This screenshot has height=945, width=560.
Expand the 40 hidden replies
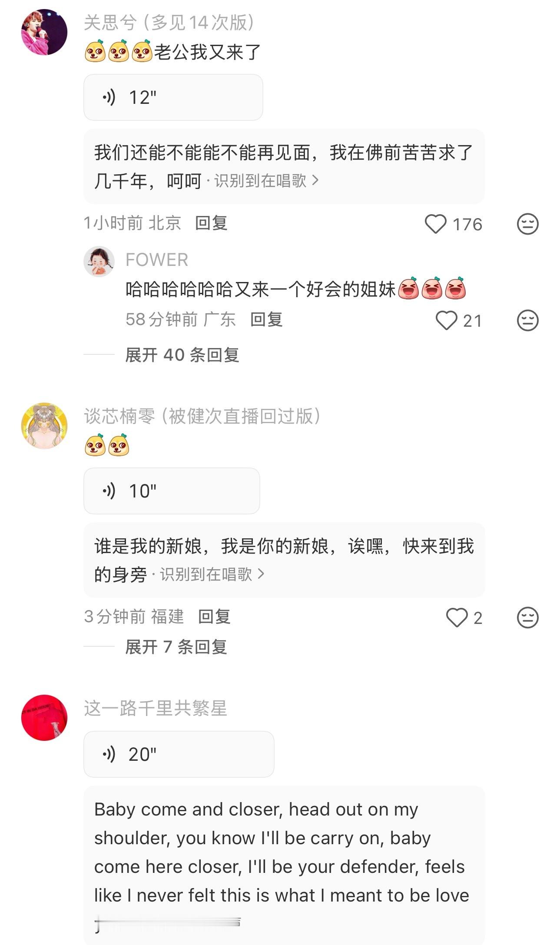(x=182, y=355)
